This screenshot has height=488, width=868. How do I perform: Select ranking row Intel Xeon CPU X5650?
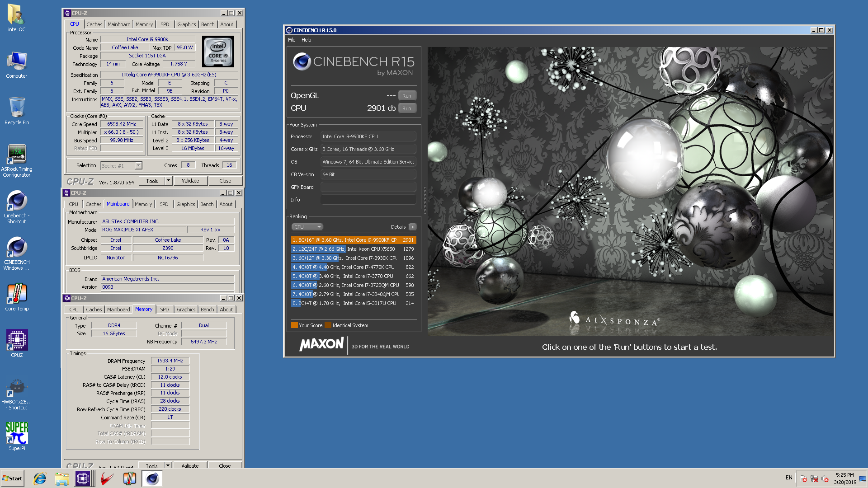(354, 249)
